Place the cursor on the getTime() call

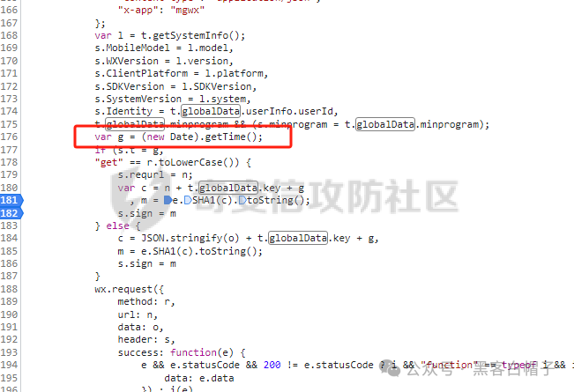[234, 137]
